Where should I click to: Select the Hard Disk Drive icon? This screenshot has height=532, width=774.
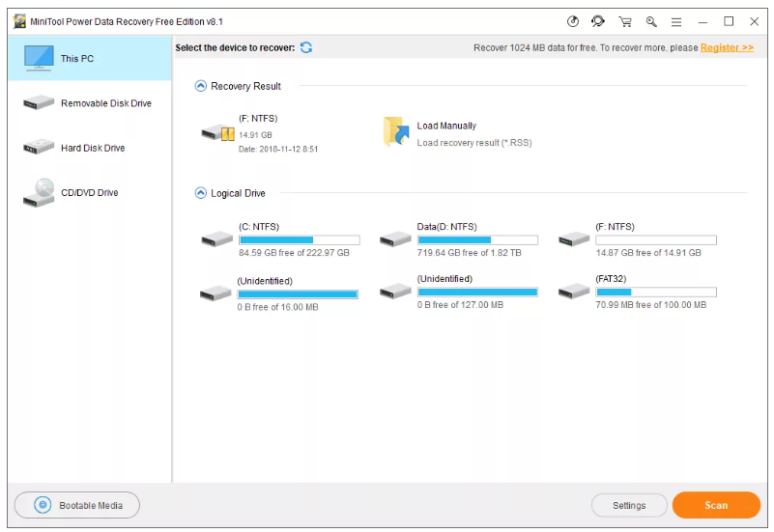39,147
